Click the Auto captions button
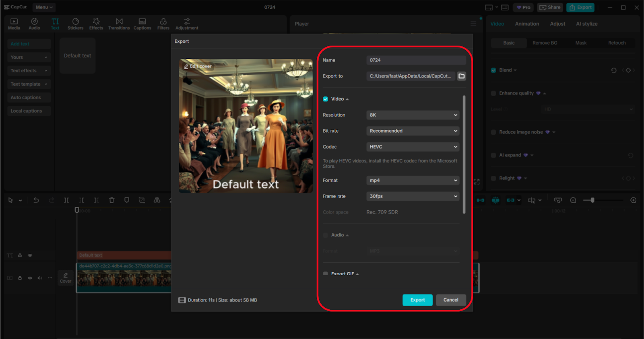This screenshot has height=339, width=644. pos(29,98)
